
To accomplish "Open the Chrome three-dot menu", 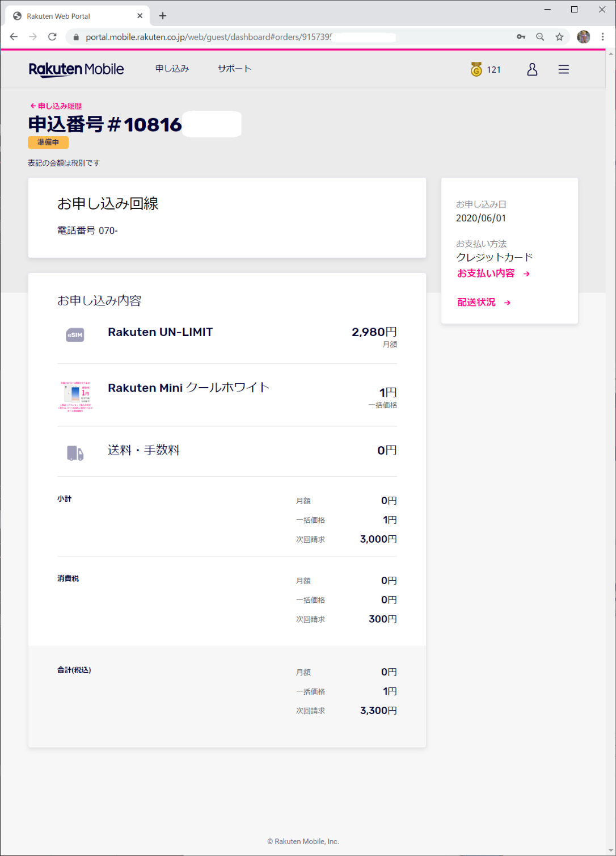I will 602,37.
